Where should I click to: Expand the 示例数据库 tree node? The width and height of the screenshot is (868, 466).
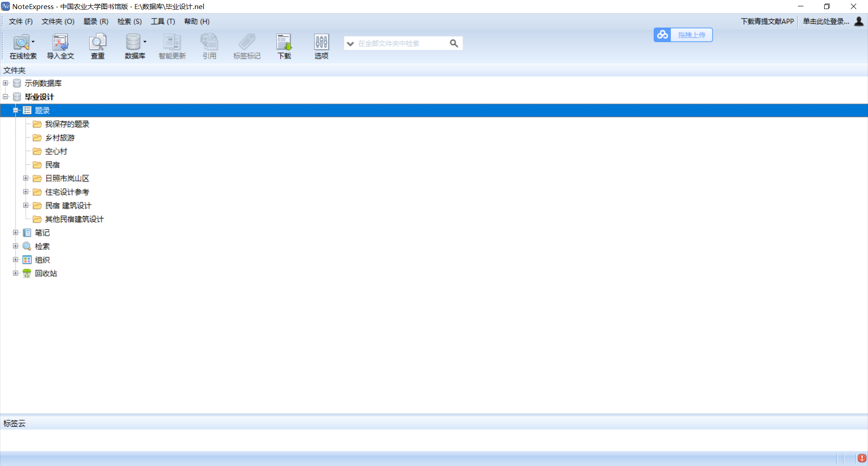[5, 83]
